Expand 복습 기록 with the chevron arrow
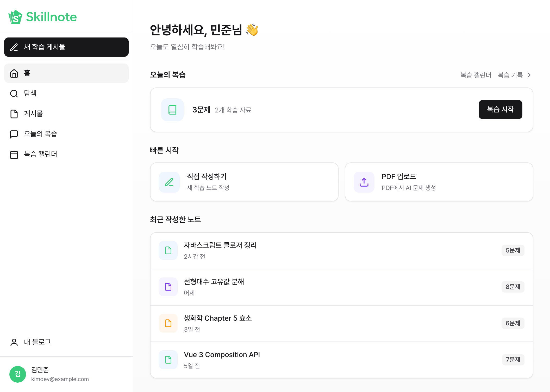The height and width of the screenshot is (392, 550). click(x=529, y=75)
